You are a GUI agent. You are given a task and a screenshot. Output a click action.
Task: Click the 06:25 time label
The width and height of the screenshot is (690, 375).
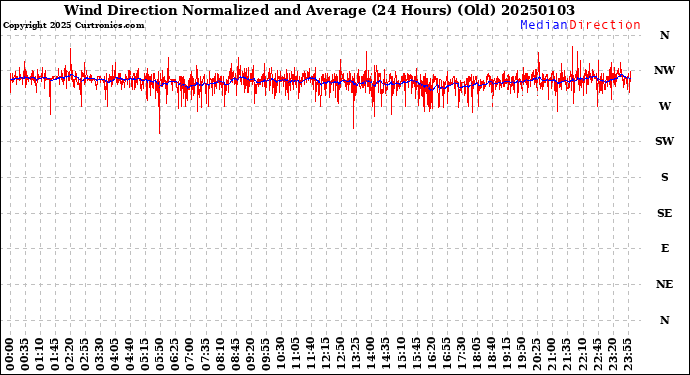coord(175,354)
